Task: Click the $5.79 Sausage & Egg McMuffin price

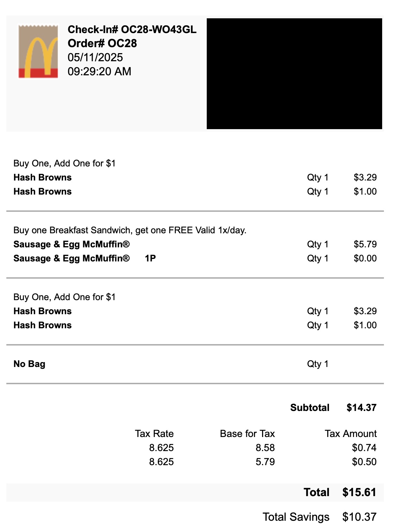Action: click(365, 245)
